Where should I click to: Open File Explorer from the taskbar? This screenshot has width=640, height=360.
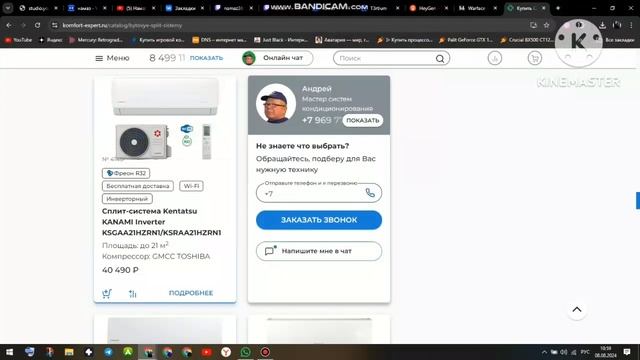(x=69, y=352)
